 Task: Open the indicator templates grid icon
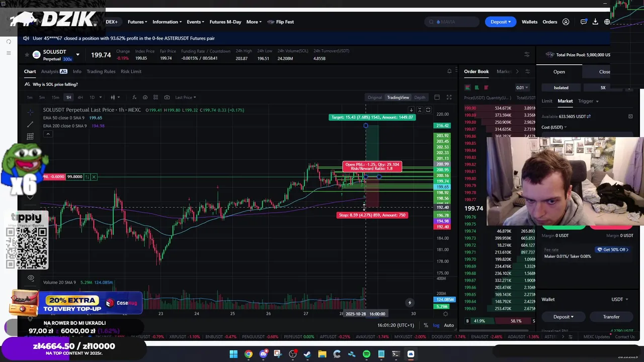pyautogui.click(x=155, y=97)
